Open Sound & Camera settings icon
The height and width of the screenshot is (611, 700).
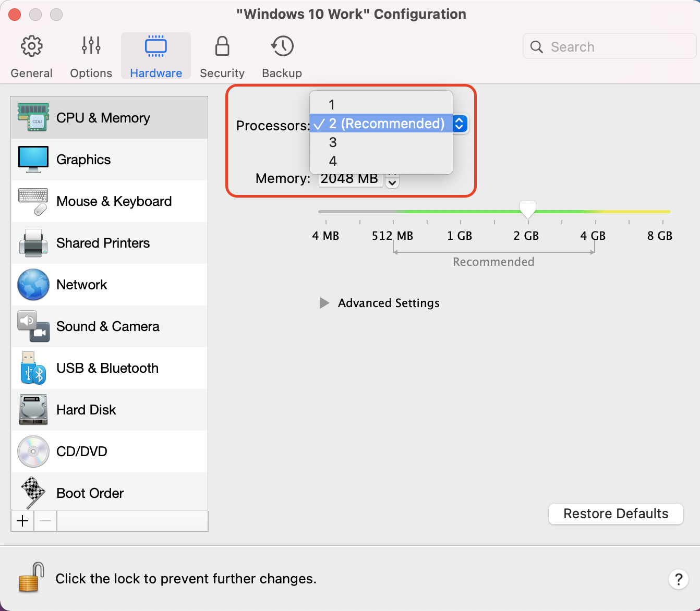pos(33,326)
